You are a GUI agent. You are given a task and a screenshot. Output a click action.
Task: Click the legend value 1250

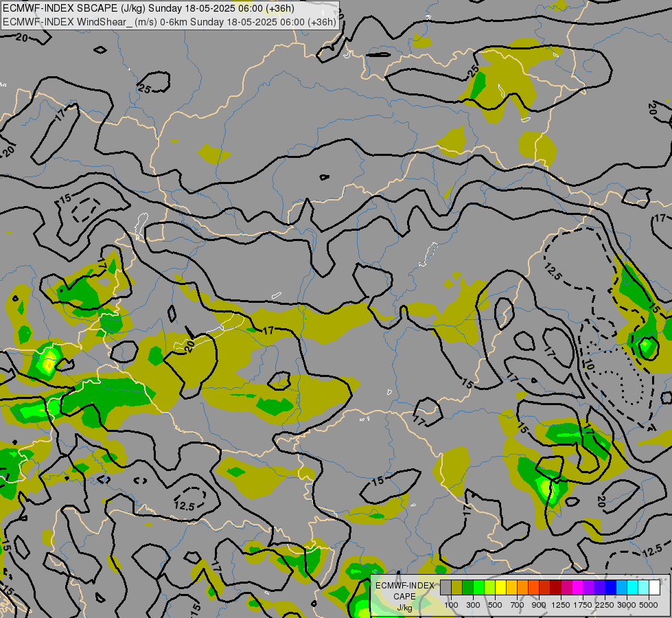561,605
